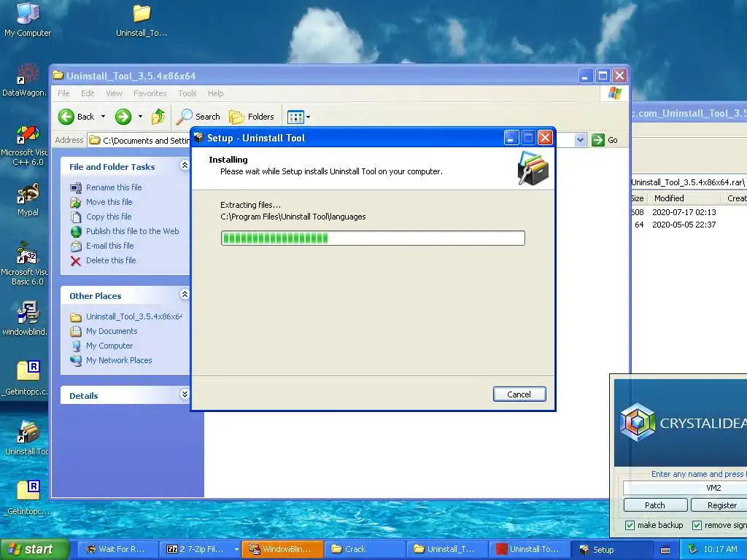Open Tools menu in Explorer
Image resolution: width=747 pixels, height=560 pixels.
(x=187, y=93)
